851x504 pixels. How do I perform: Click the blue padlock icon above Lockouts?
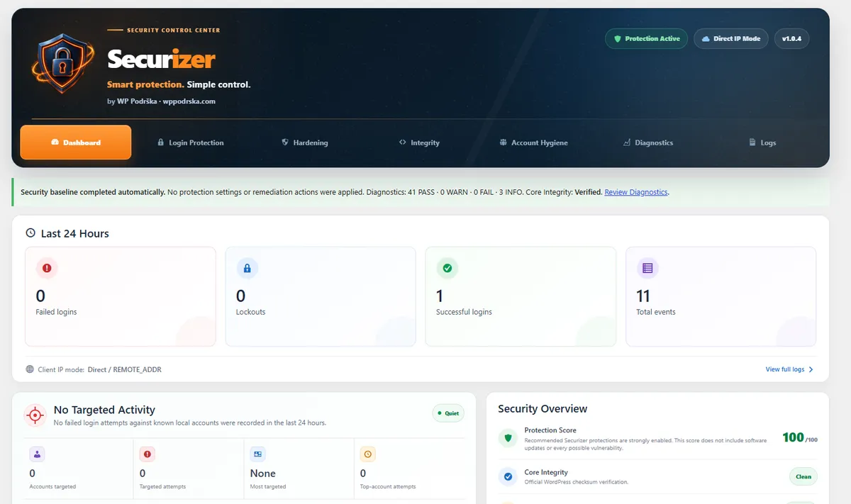247,269
